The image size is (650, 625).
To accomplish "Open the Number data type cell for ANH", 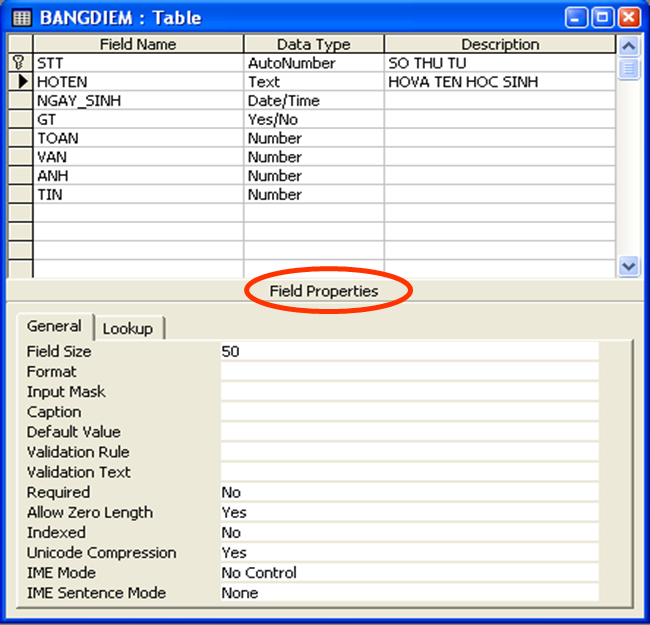I will pos(314,176).
